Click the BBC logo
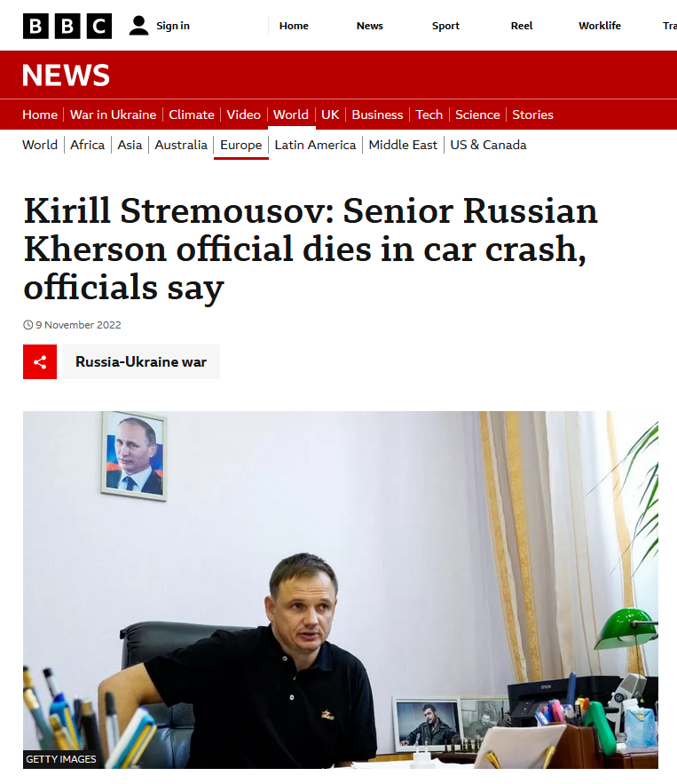Viewport: 677px width, 784px height. tap(67, 26)
